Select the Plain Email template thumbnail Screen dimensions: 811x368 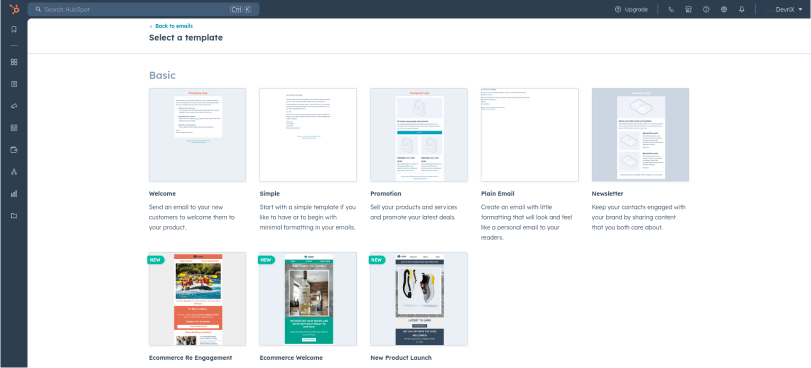(530, 135)
